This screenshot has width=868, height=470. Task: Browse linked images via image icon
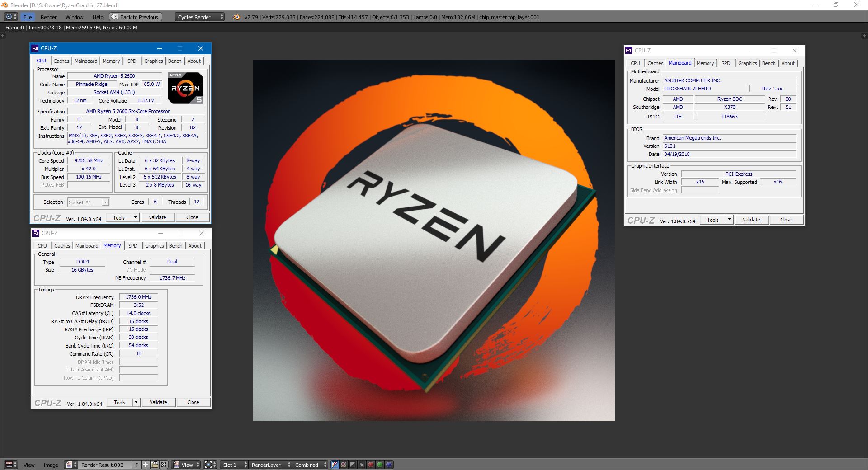[x=71, y=465]
